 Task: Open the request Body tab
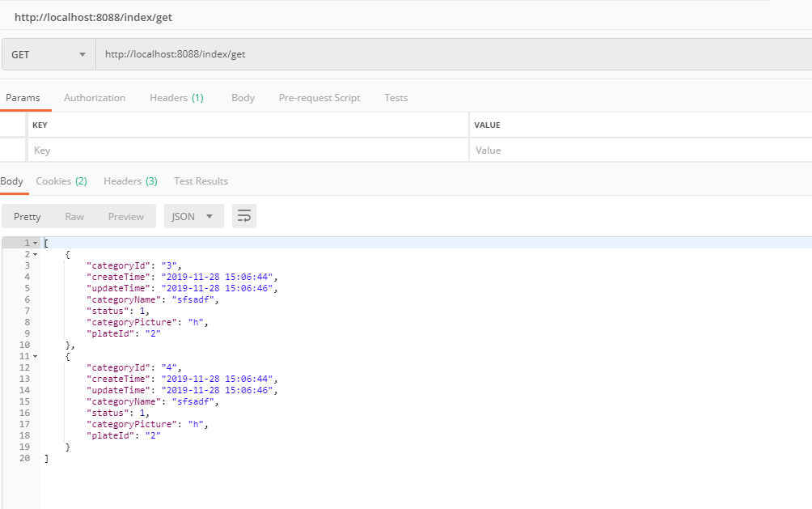tap(243, 98)
